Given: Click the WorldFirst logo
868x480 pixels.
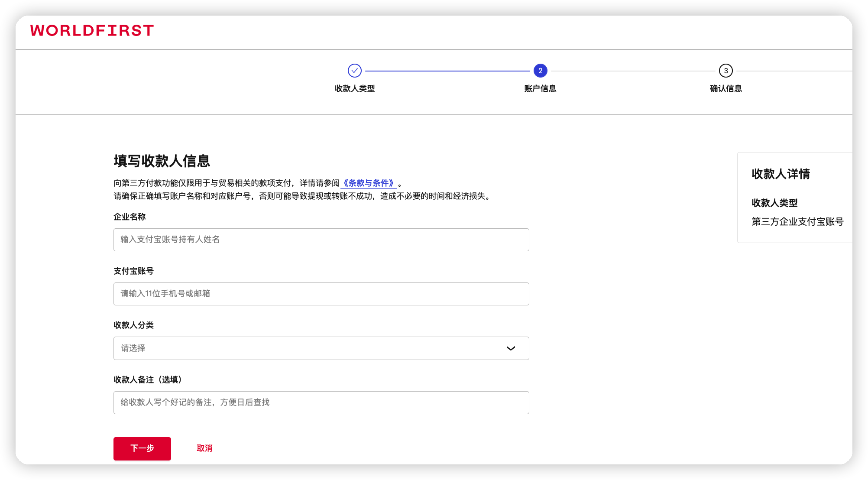Looking at the screenshot, I should 92,31.
